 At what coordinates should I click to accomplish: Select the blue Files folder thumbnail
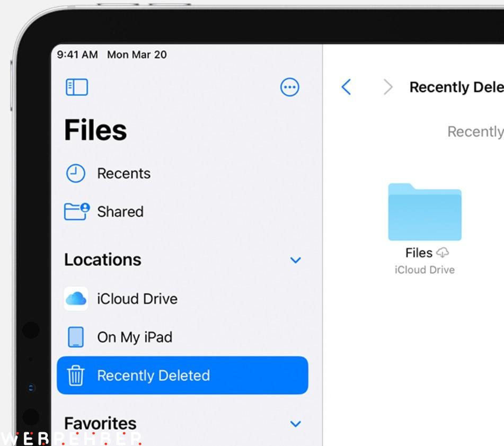(x=425, y=212)
